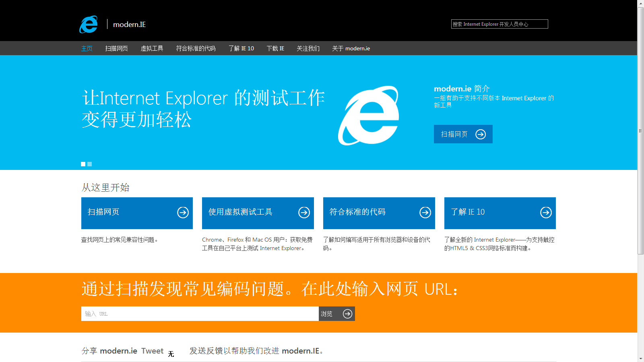Open the 虚拟工具 navigation item
Screen dimensions: 644x362
(152, 48)
